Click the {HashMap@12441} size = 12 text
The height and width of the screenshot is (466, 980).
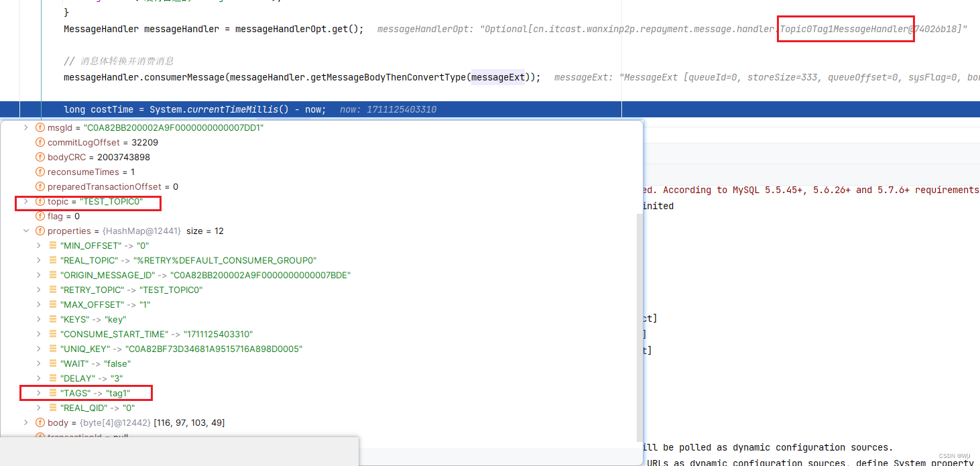tap(163, 231)
